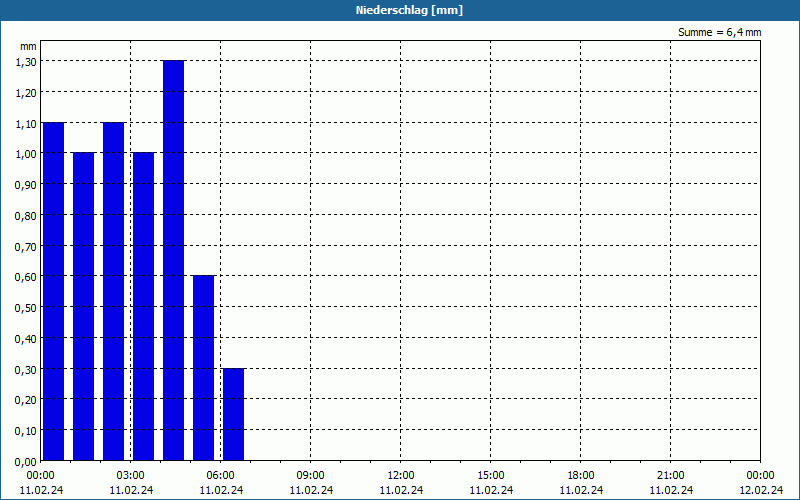Select the 1,00 y-axis label
The height and width of the screenshot is (500, 800).
(x=26, y=154)
